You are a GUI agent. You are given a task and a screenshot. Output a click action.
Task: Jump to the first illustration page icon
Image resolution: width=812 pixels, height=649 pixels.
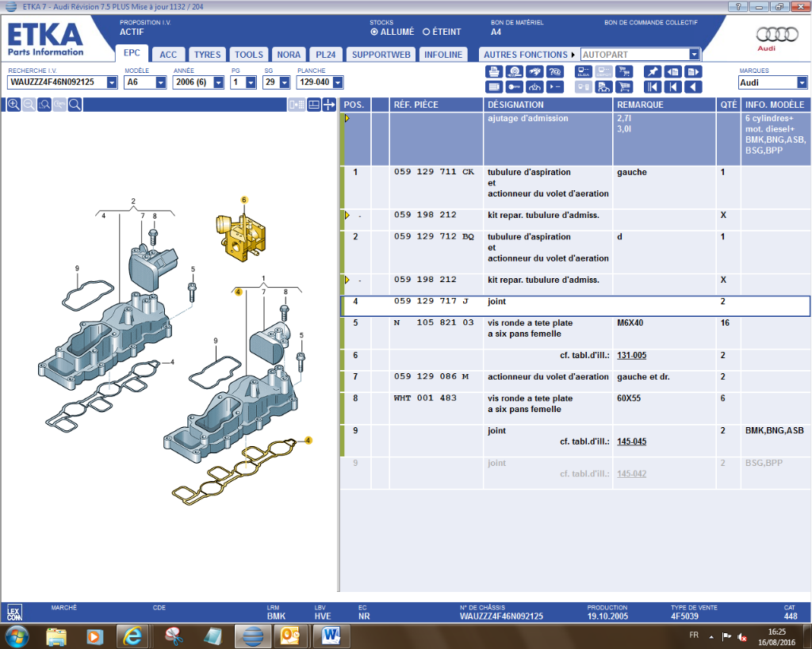click(x=652, y=86)
